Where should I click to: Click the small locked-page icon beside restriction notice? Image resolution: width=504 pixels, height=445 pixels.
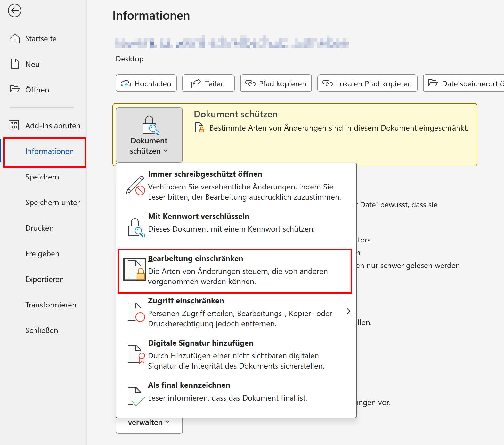pos(199,128)
